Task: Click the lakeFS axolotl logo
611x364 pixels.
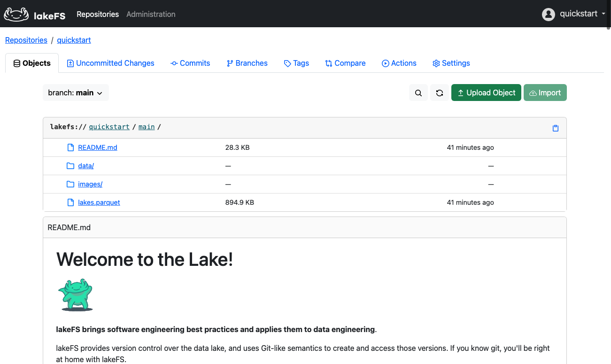Action: tap(16, 14)
